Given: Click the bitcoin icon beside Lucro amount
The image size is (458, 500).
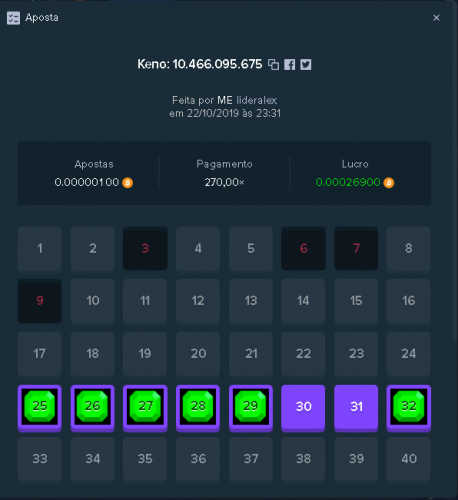Looking at the screenshot, I should 389,183.
